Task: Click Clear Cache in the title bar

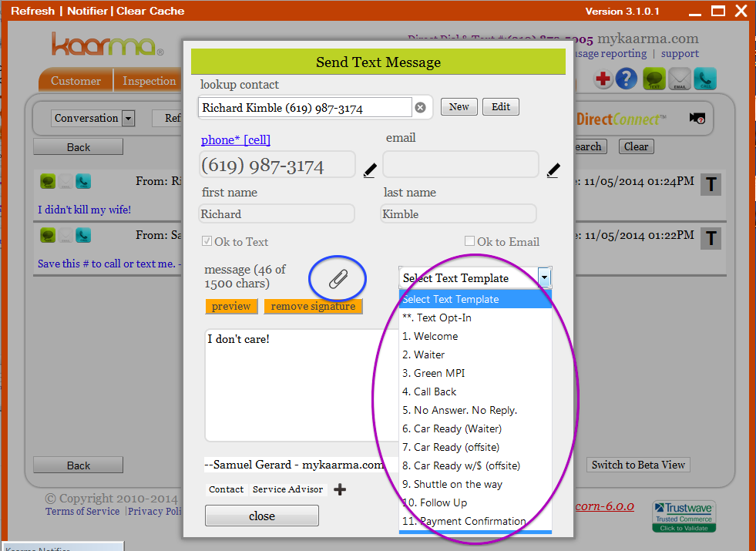Action: click(150, 11)
